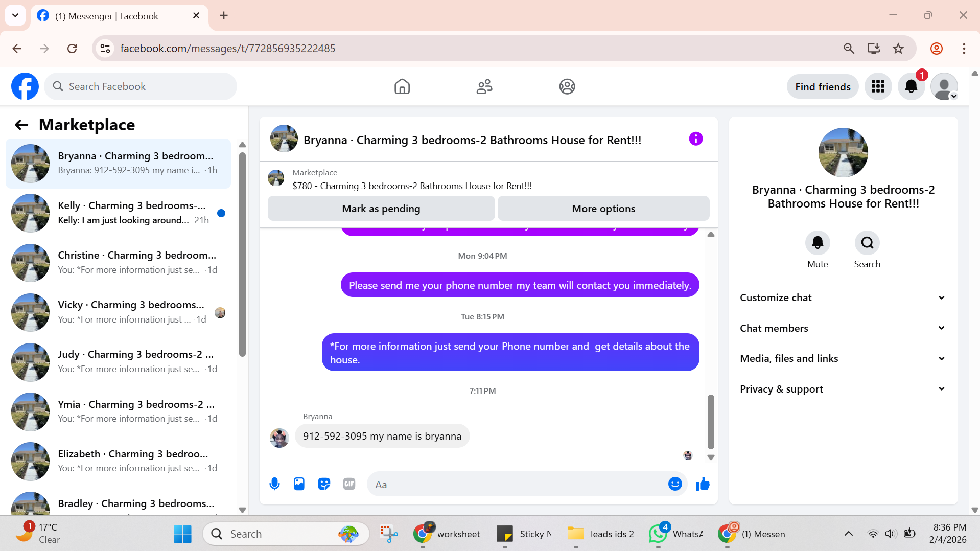
Task: Click the taskbar Search box
Action: tap(286, 534)
